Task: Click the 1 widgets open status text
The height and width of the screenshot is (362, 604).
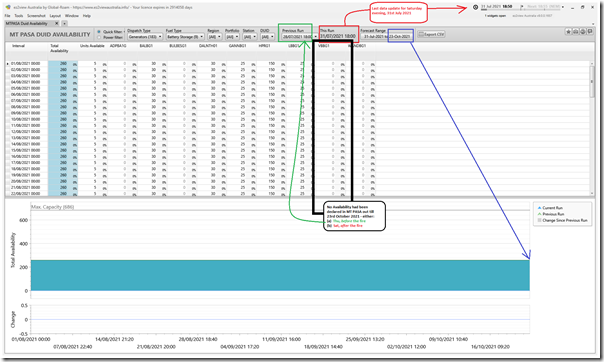Action: [495, 16]
